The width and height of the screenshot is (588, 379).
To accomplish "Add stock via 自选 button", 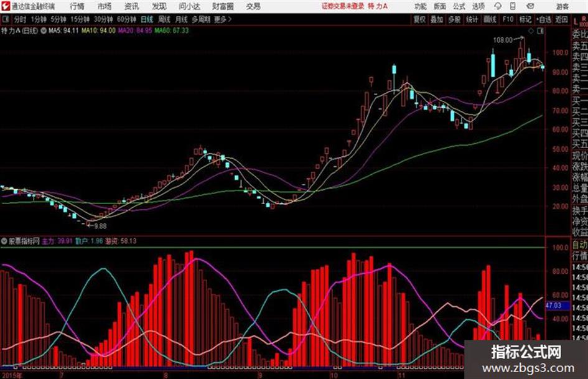I will (543, 19).
